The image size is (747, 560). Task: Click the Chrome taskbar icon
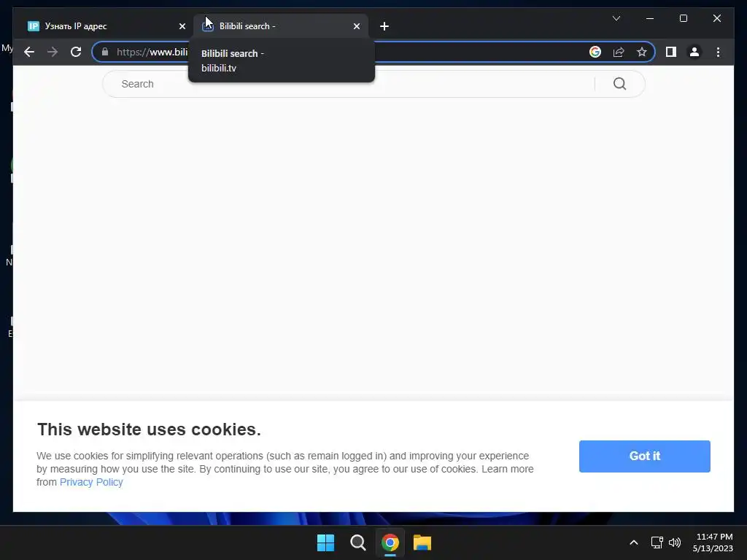click(390, 542)
